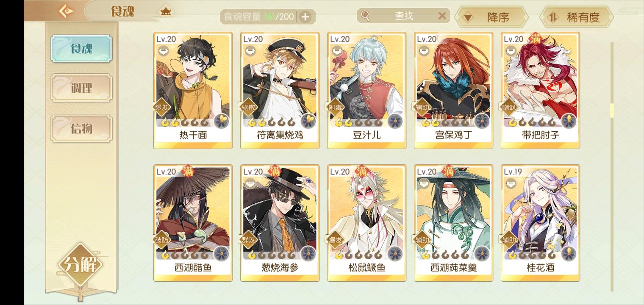The height and width of the screenshot is (305, 644).
Task: Tap the flower badge on 热干面 card
Action: 222,121
